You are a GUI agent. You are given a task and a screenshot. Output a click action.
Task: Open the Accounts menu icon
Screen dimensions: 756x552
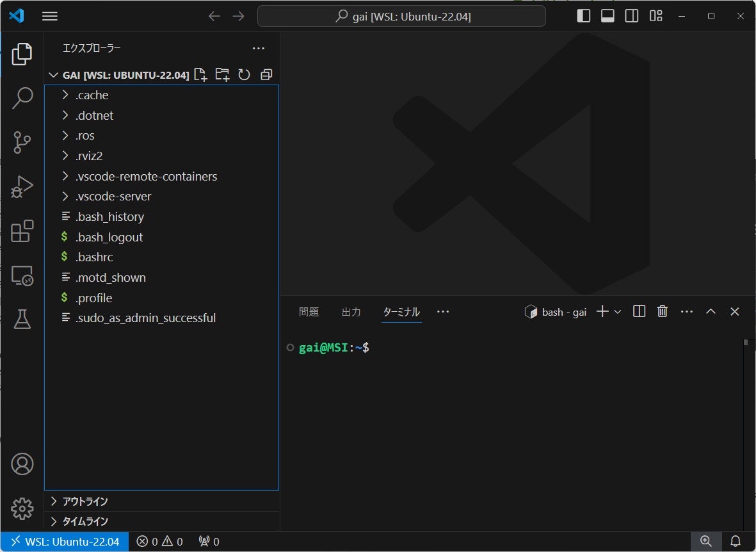22,464
